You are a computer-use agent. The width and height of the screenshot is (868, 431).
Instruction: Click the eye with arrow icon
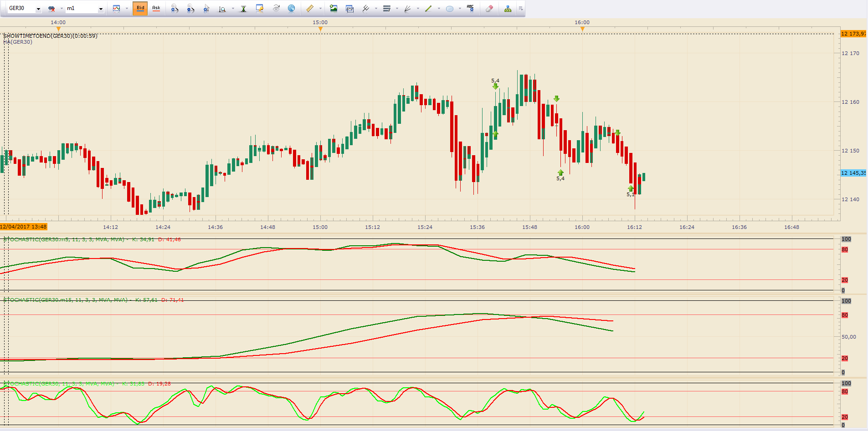point(276,9)
